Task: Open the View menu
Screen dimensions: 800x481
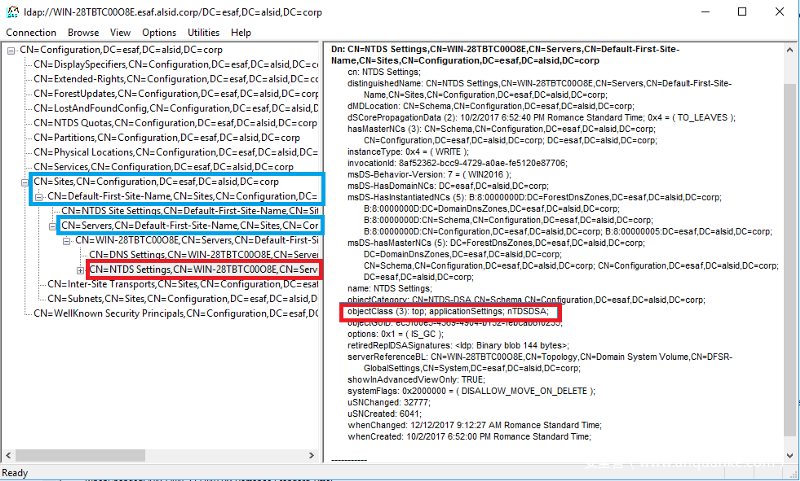Action: pyautogui.click(x=121, y=32)
